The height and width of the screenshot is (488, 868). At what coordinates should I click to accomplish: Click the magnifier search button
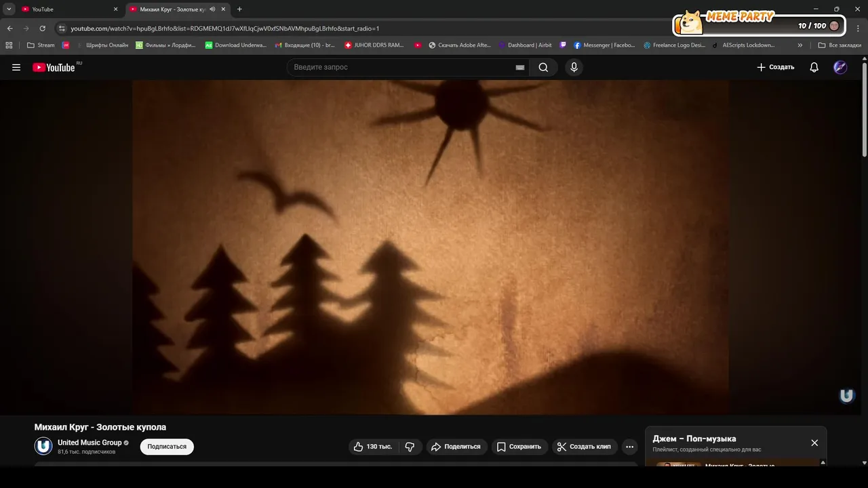coord(543,67)
